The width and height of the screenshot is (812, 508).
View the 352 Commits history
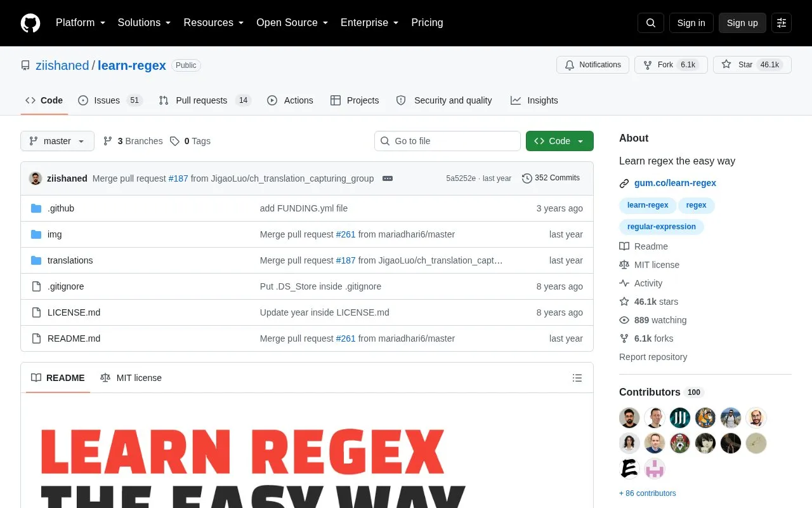coord(551,178)
